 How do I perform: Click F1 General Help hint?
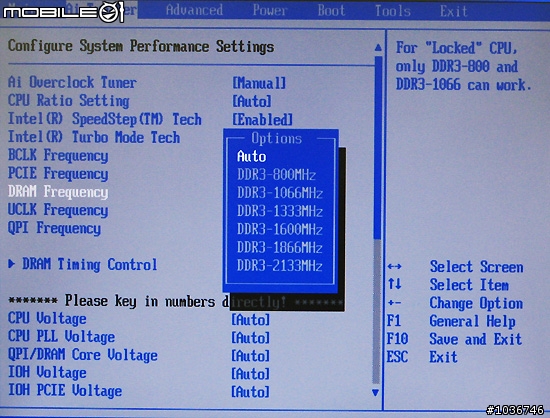pyautogui.click(x=451, y=321)
